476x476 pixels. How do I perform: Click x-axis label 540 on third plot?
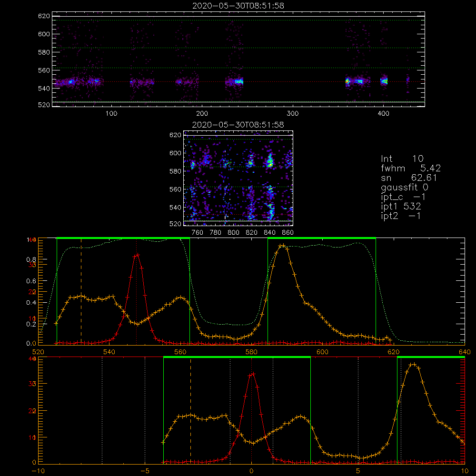click(x=109, y=352)
